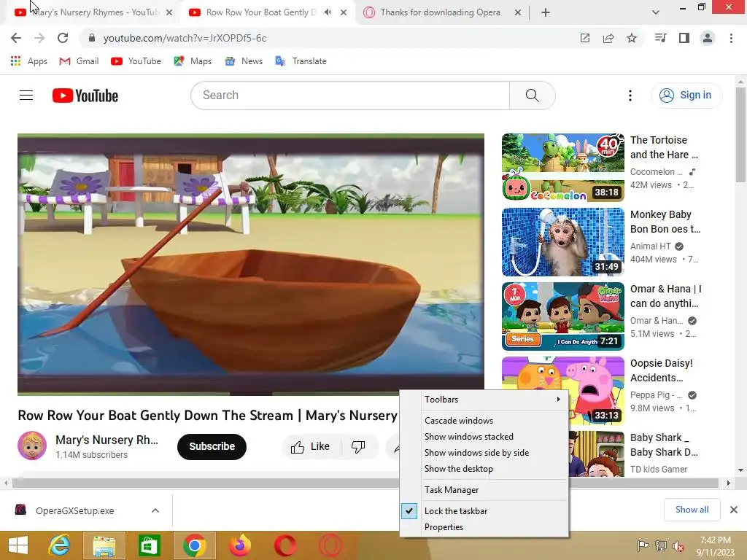The height and width of the screenshot is (560, 747).
Task: Toggle the Chrome side panel
Action: point(684,38)
